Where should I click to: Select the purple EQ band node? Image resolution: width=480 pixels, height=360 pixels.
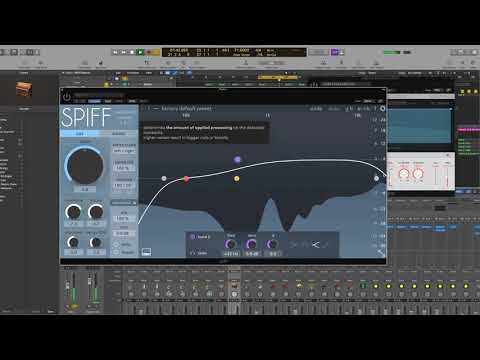(x=237, y=160)
